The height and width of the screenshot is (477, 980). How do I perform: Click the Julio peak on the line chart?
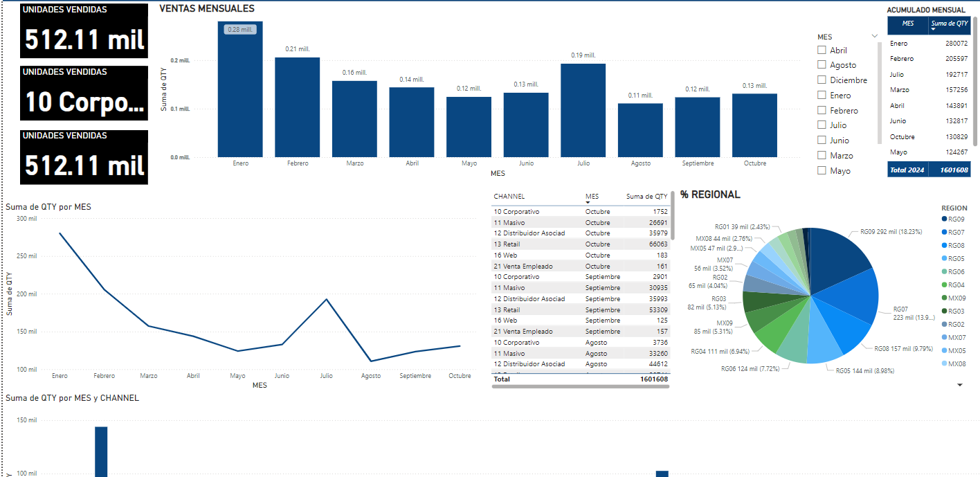tap(326, 299)
